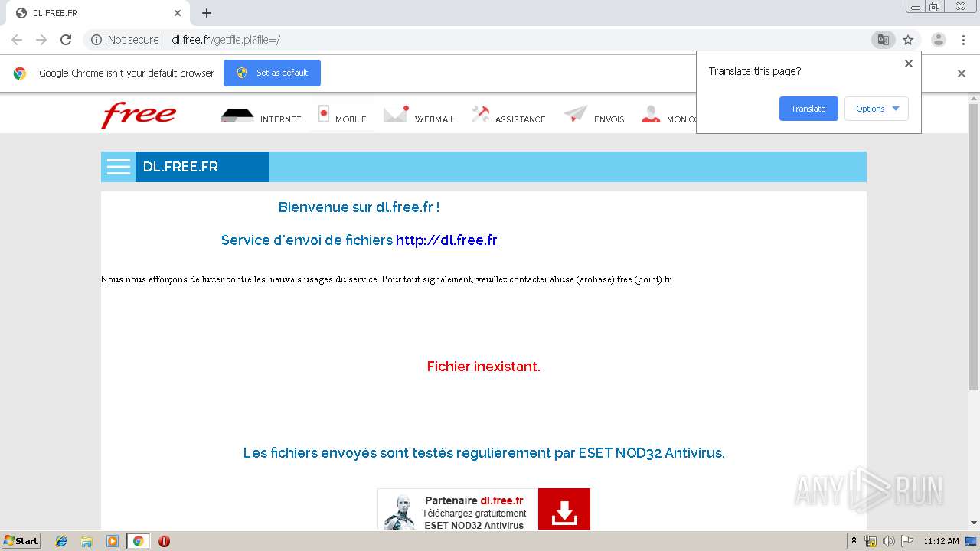Click the taskbar clock 11:12 AM
Image resolution: width=980 pixels, height=551 pixels.
tap(941, 541)
